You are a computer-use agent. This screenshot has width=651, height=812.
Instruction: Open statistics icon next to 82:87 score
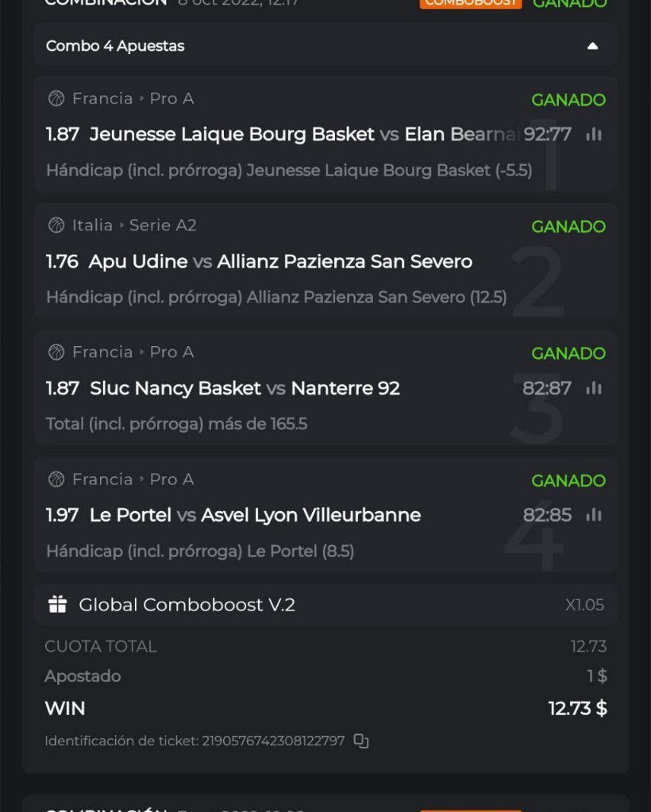tap(593, 388)
